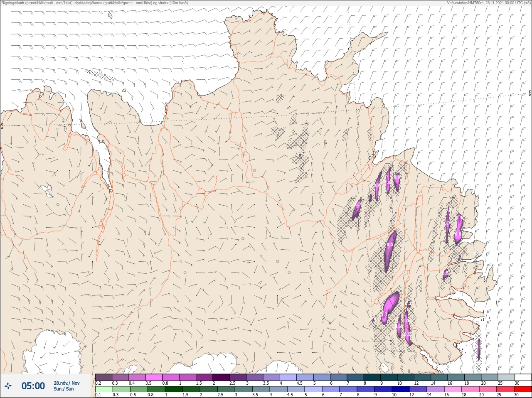Select the bright red lower swatch at 30
This screenshot has width=532, height=398.
point(522,389)
